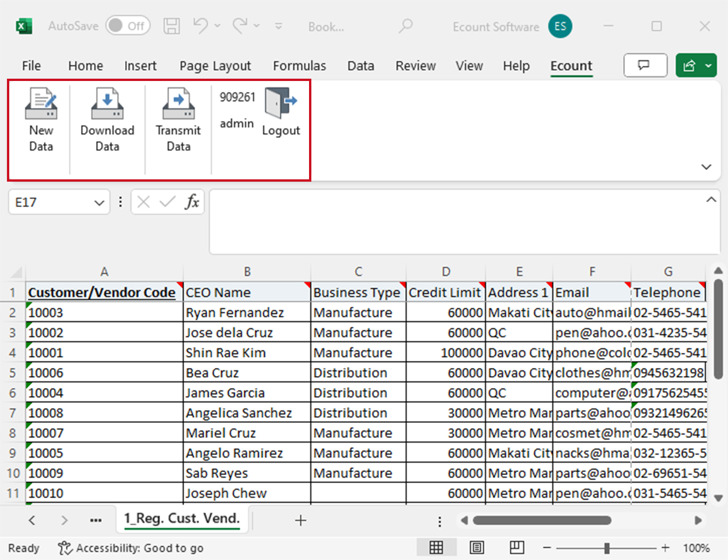Screen dimensions: 728x560
Task: Click the New Data icon
Action: [41, 104]
